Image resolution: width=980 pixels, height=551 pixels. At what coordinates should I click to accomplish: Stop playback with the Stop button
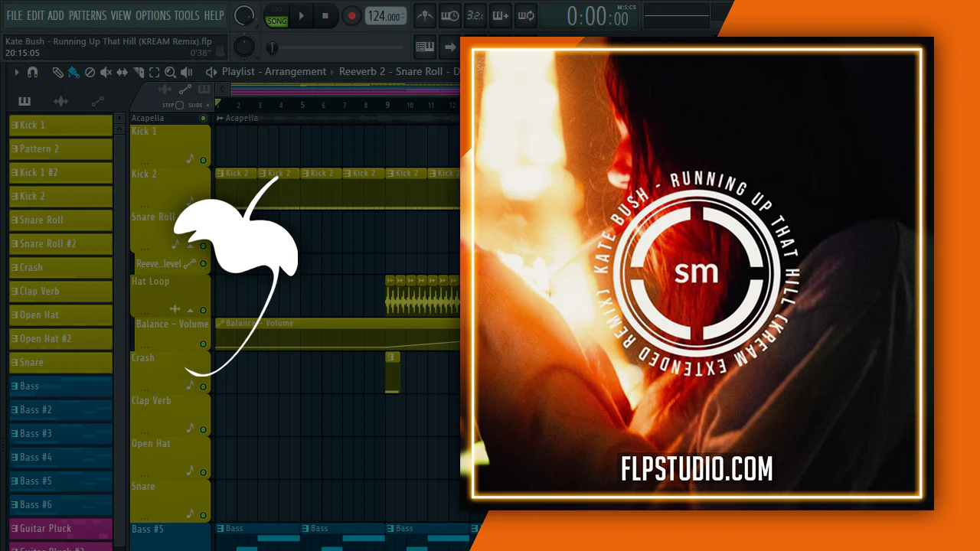pos(325,15)
